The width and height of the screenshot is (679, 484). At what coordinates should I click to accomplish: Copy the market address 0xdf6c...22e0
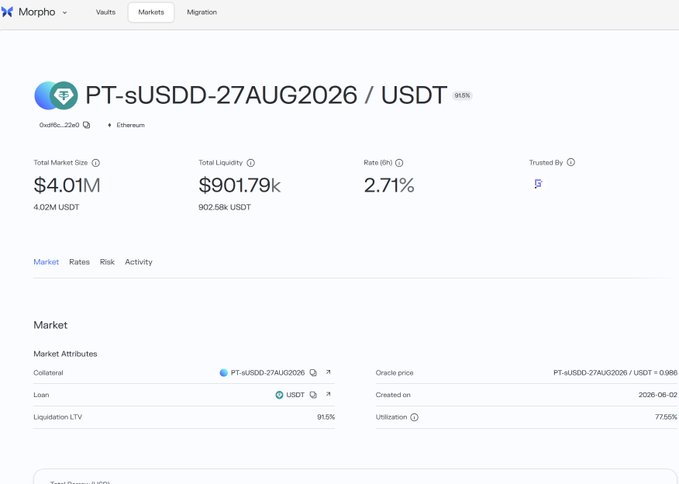[x=87, y=125]
